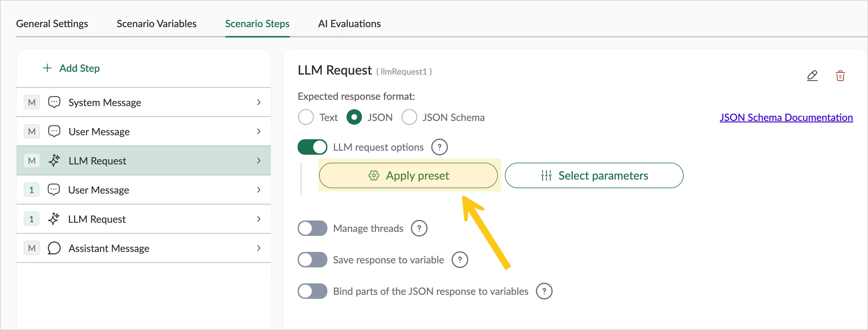Select the JSON Schema response format

tap(409, 117)
